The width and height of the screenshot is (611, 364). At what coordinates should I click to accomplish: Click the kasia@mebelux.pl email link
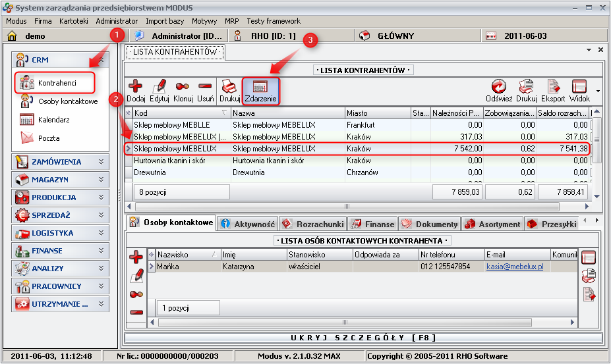click(515, 267)
